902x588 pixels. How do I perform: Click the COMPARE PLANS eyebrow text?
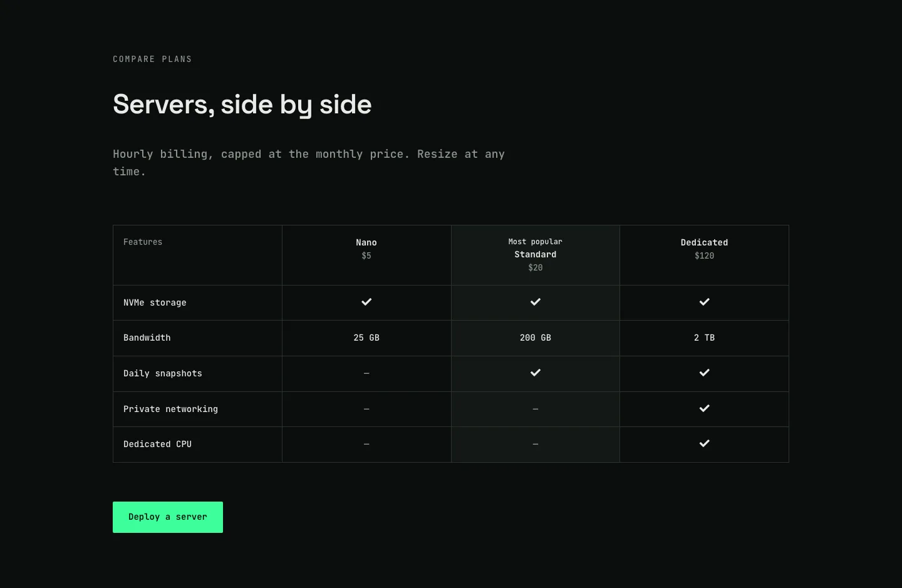pos(152,59)
